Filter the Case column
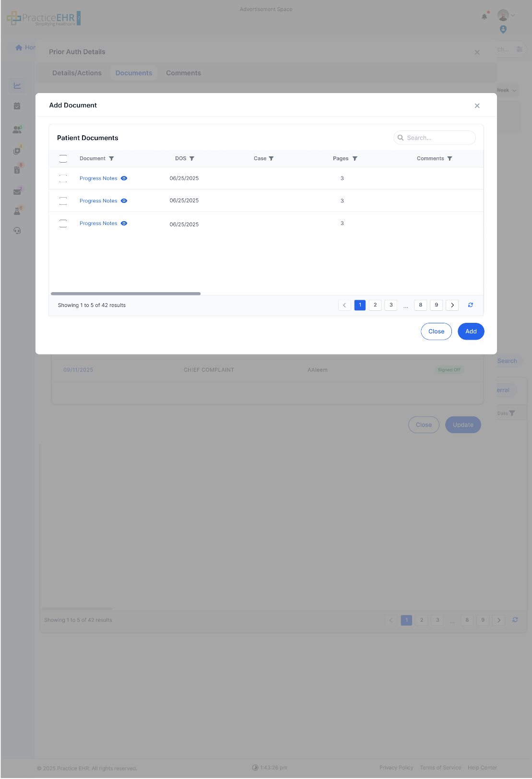Viewport: 532px width, 779px height. (x=271, y=159)
